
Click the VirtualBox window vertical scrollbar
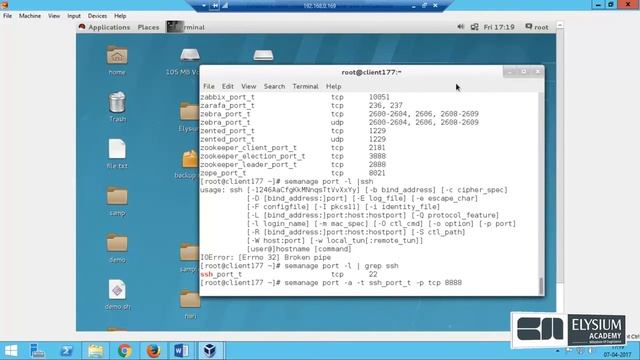[x=560, y=178]
